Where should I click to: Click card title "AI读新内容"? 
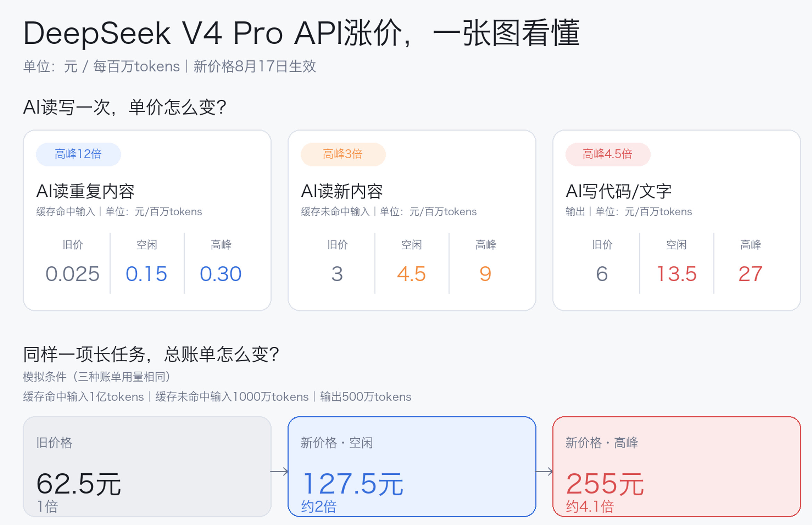[x=342, y=191]
